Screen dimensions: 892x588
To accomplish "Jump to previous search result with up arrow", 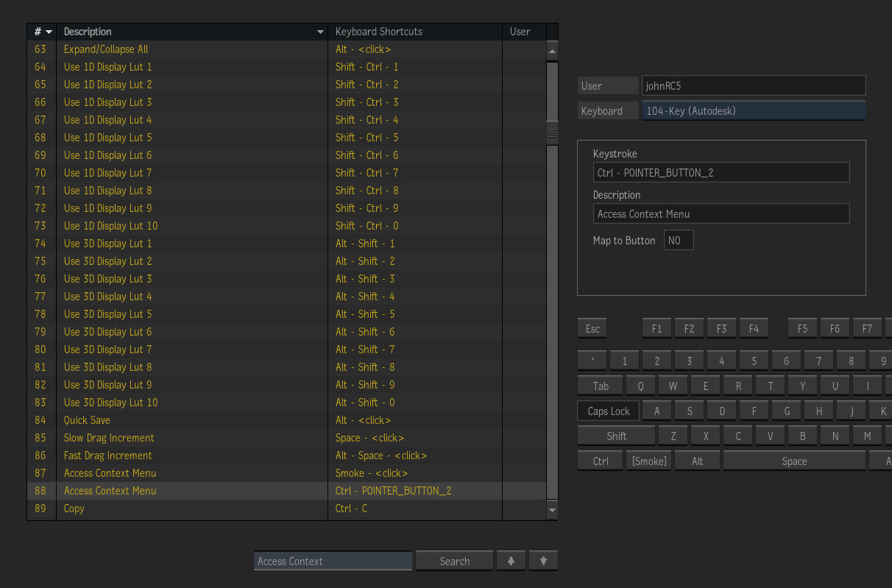I will [x=511, y=561].
